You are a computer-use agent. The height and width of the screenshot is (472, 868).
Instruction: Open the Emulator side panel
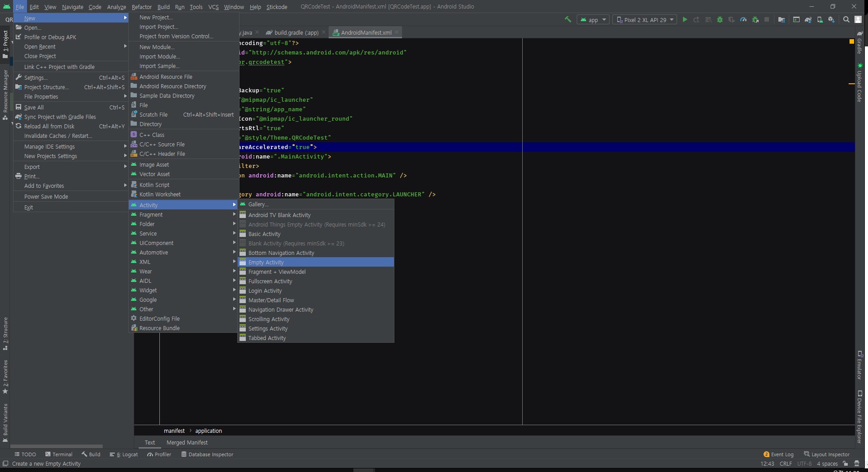(860, 365)
